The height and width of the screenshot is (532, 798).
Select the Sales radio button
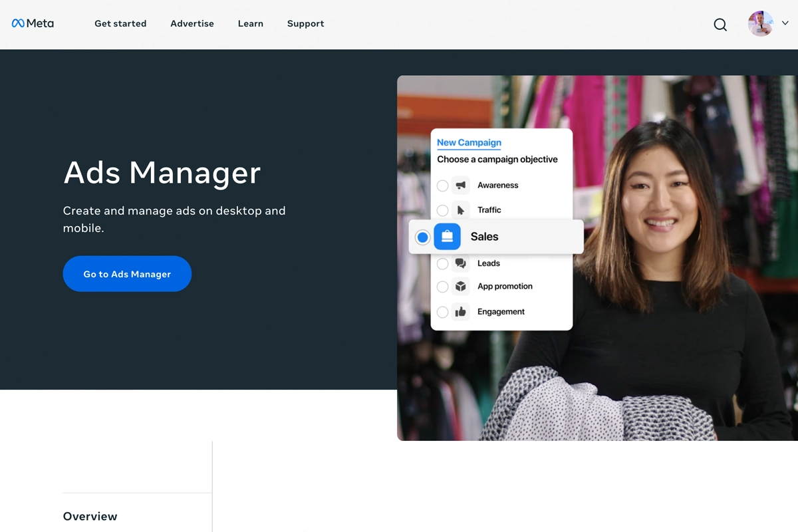(x=422, y=237)
